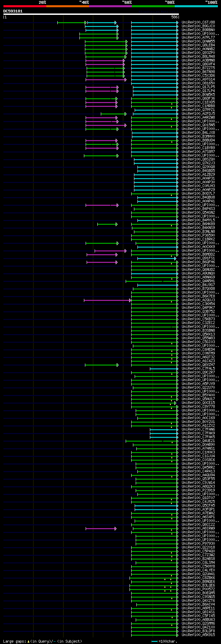Pick the UniRef100_Q54GN2 hit label

198,213
